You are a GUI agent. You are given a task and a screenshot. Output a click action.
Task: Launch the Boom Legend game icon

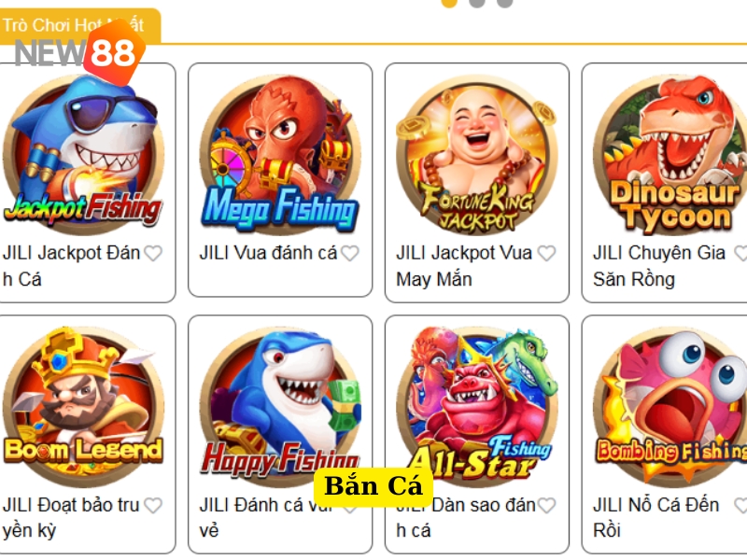(x=83, y=406)
